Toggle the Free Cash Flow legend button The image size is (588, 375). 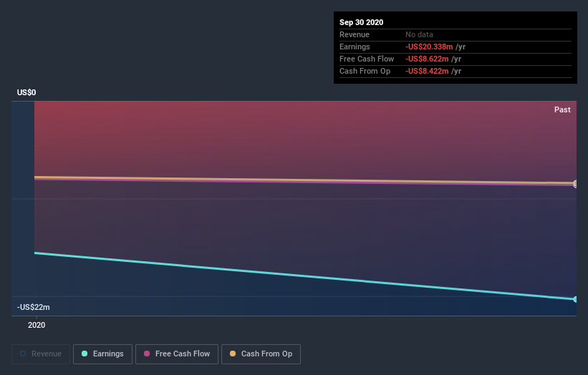point(177,354)
